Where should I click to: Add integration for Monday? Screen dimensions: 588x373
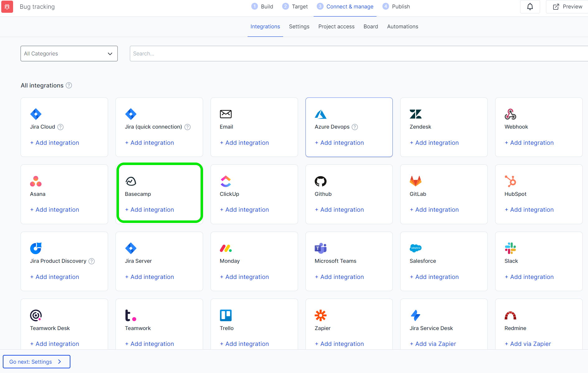coord(244,277)
